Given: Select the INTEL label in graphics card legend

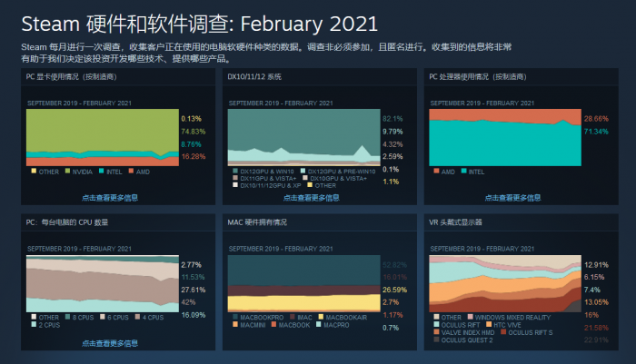Looking at the screenshot, I should pos(114,172).
